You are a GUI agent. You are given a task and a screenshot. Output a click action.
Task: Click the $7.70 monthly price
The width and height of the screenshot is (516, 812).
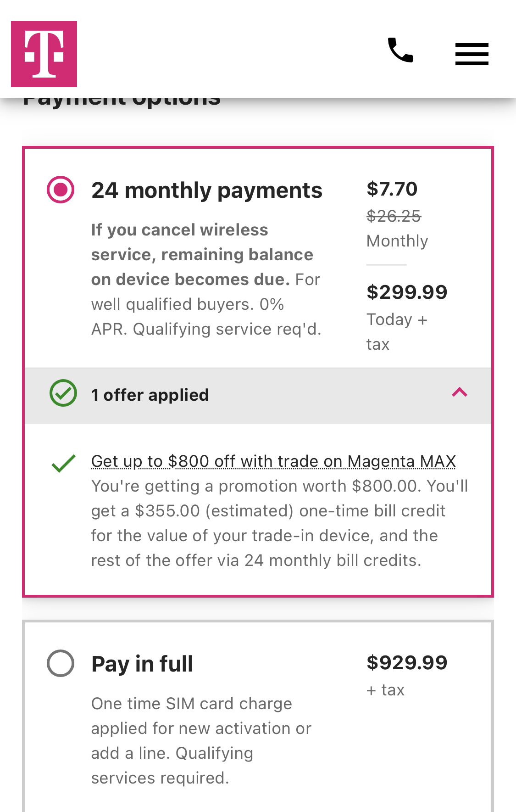(392, 189)
